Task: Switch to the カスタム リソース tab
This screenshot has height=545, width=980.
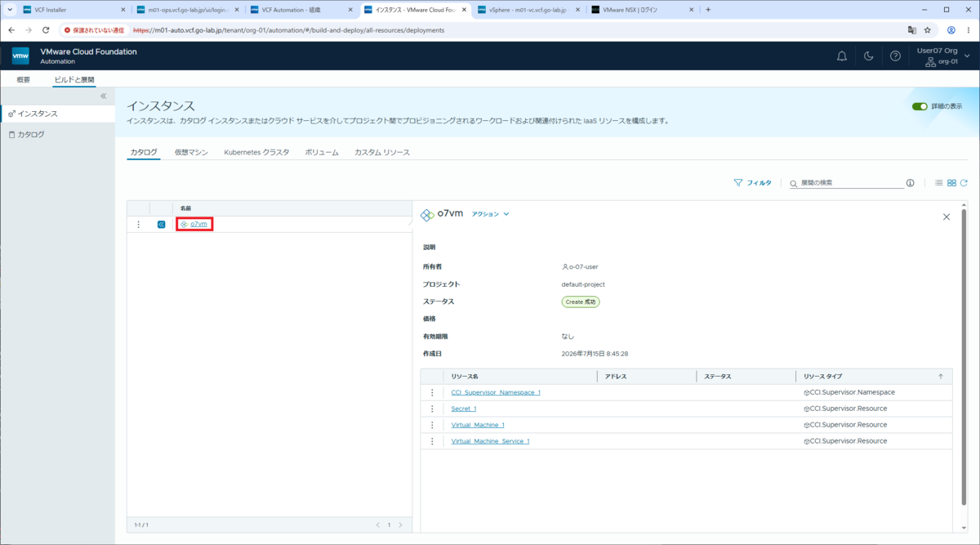Action: (382, 152)
